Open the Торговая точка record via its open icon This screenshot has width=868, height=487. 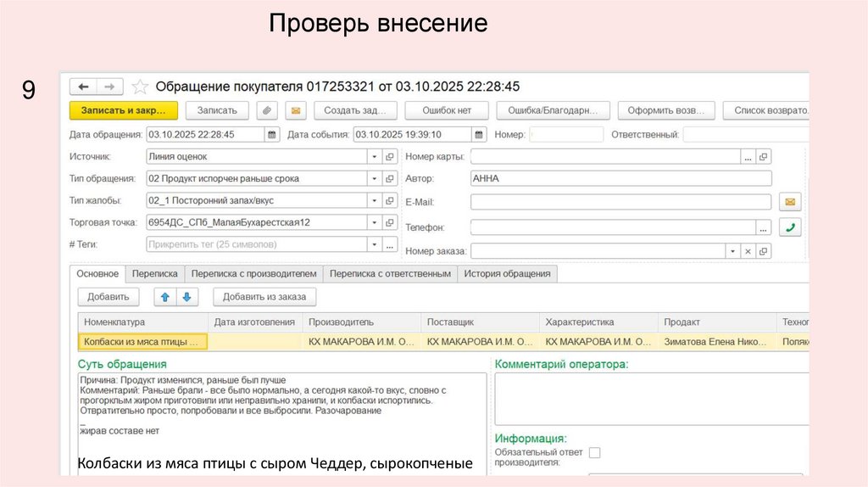coord(390,222)
